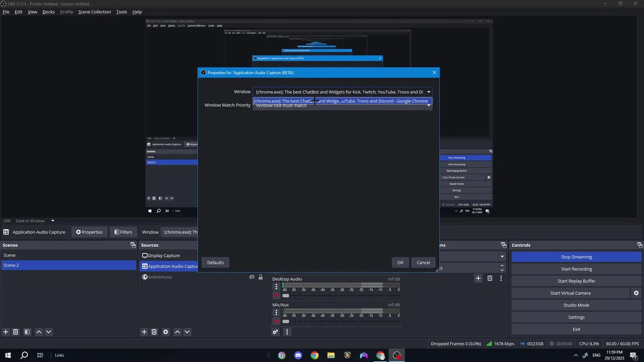This screenshot has width=644, height=362.
Task: Click Cancel in the properties dialog
Action: pyautogui.click(x=423, y=262)
